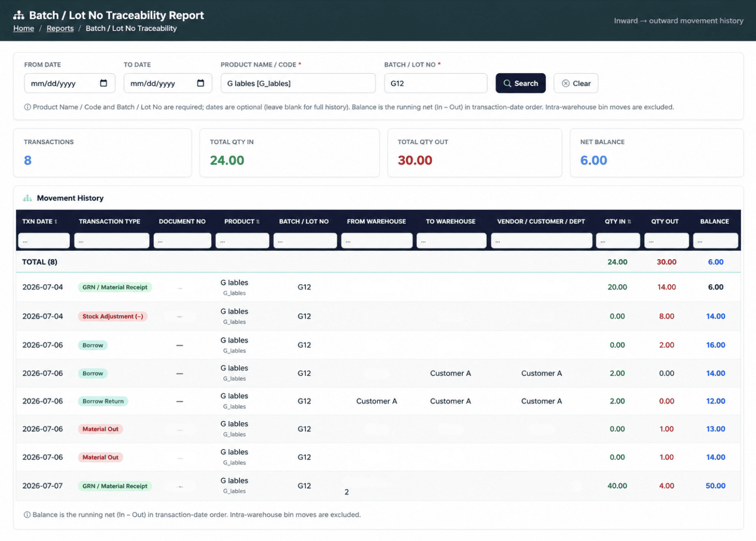The image size is (756, 541).
Task: Click the Borrow badge in Customer A row
Action: 93,373
